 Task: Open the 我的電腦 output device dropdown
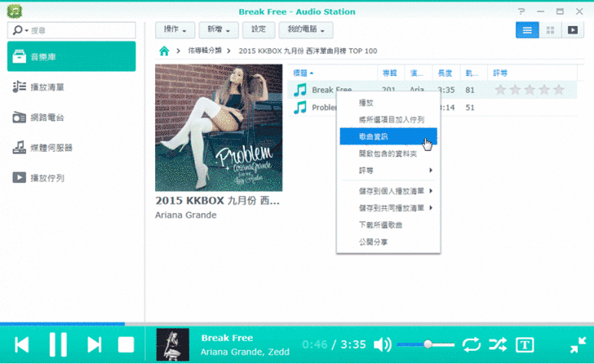click(306, 30)
